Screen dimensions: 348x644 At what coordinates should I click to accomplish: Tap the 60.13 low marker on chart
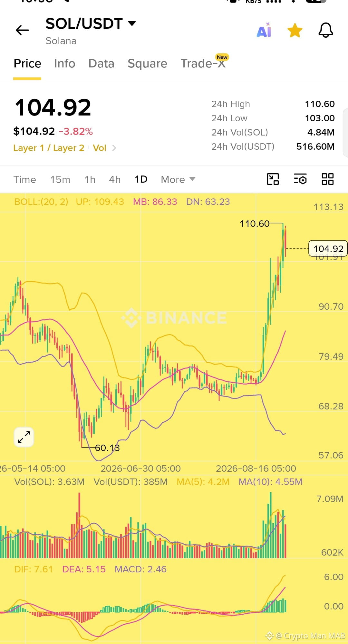[107, 448]
